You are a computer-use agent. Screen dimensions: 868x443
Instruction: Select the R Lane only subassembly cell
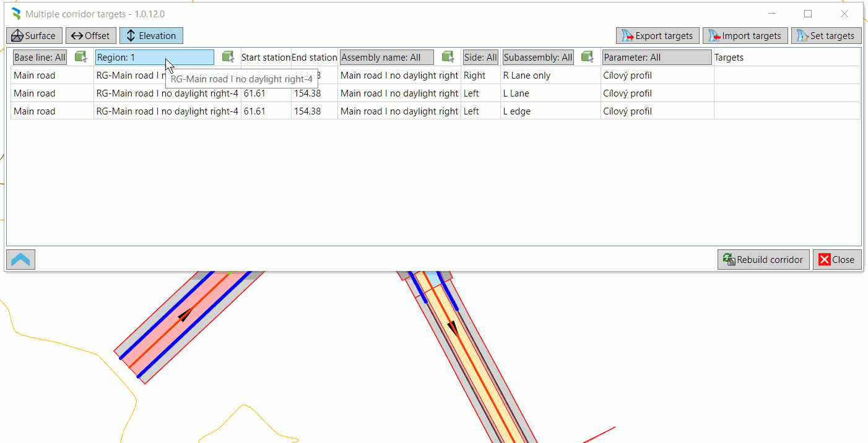pos(550,75)
